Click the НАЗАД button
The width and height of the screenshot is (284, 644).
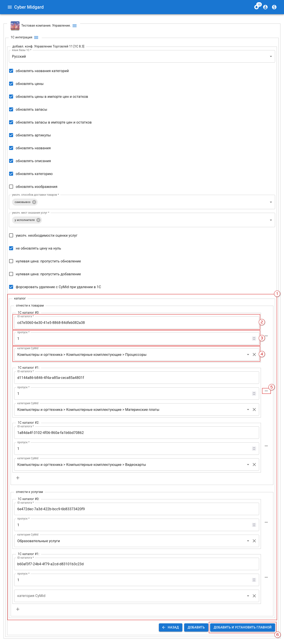[170, 627]
